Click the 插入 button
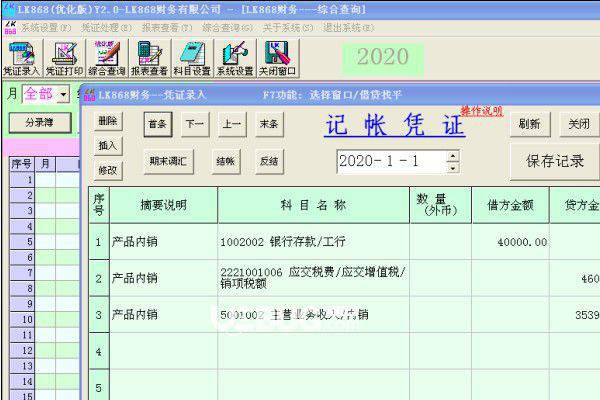600x400 pixels. coord(108,145)
